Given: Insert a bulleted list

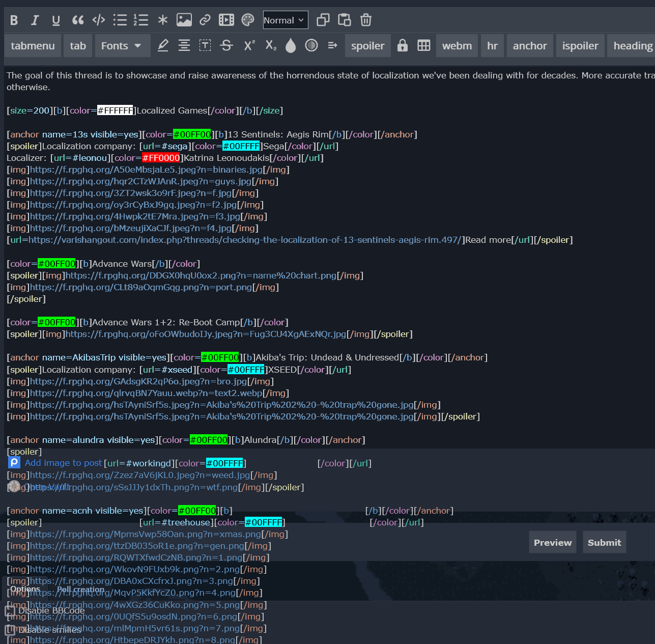Looking at the screenshot, I should tap(120, 20).
